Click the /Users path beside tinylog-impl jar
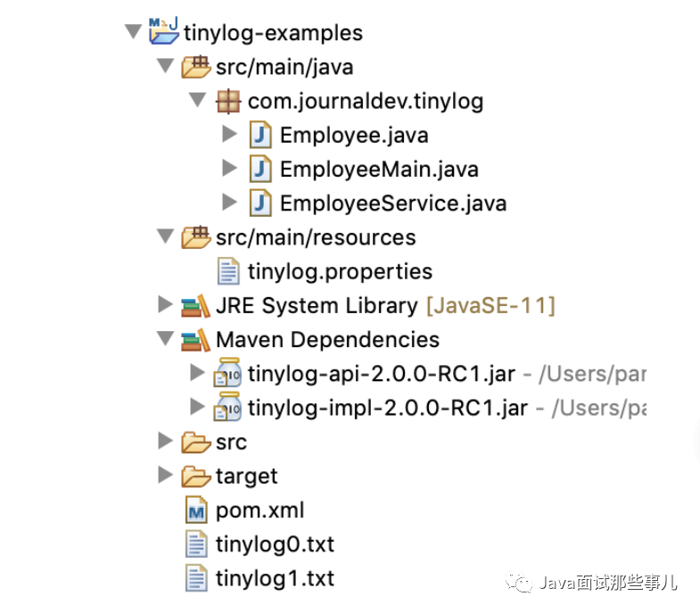This screenshot has height=613, width=700. pos(598,408)
